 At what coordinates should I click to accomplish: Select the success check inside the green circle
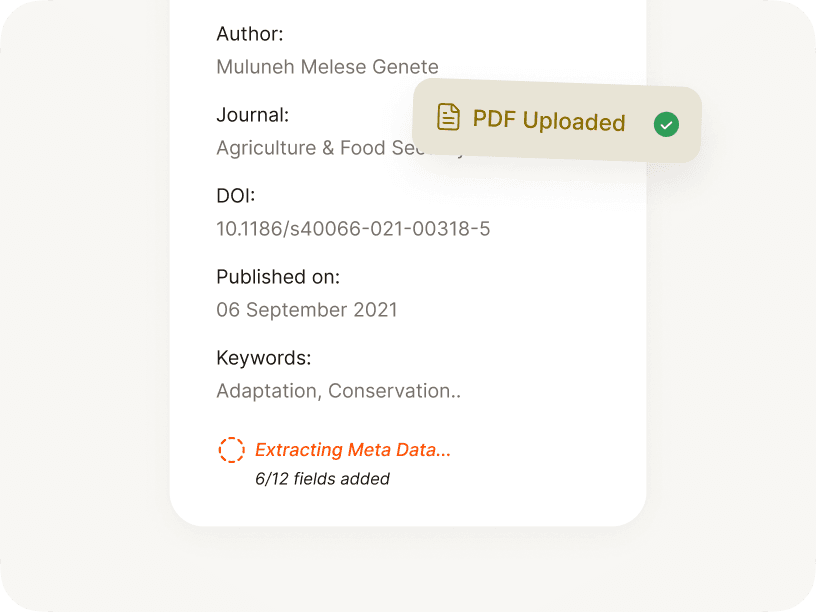666,124
